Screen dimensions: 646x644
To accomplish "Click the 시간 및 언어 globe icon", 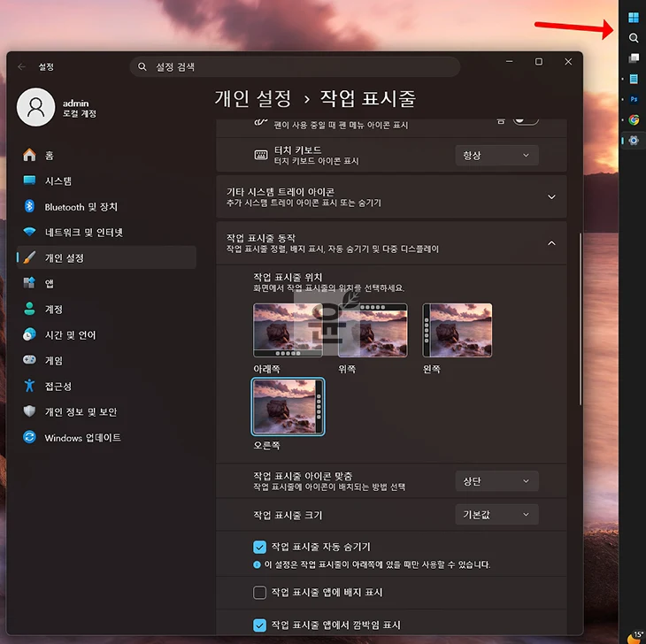I will pos(29,334).
